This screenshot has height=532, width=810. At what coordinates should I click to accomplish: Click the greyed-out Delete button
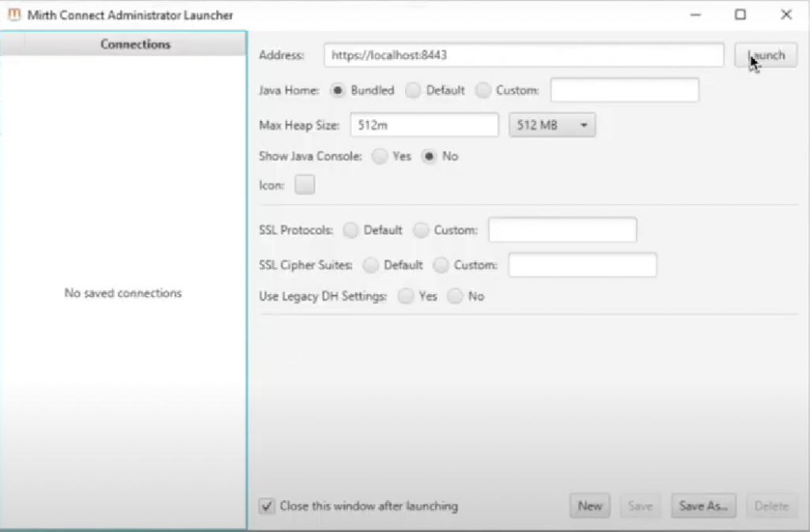click(x=771, y=506)
